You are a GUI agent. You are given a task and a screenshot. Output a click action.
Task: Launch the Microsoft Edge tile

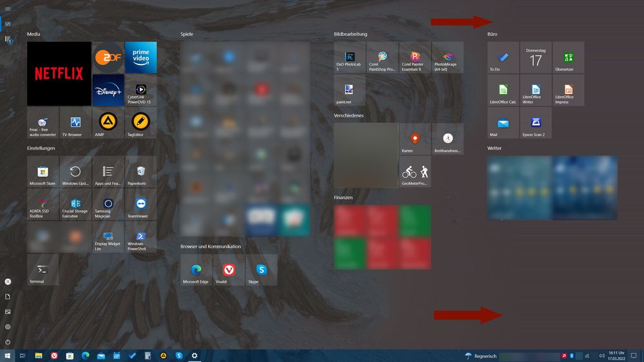[196, 270]
